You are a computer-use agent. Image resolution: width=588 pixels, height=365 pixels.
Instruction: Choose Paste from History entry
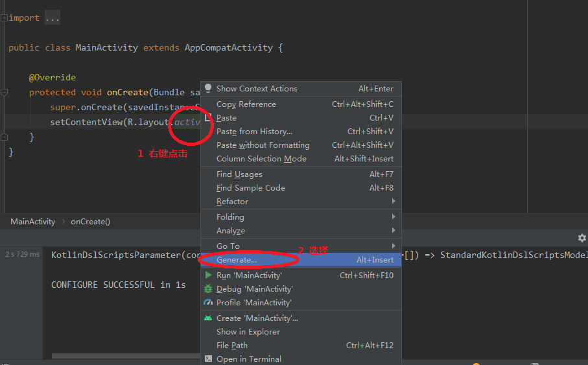pos(301,132)
